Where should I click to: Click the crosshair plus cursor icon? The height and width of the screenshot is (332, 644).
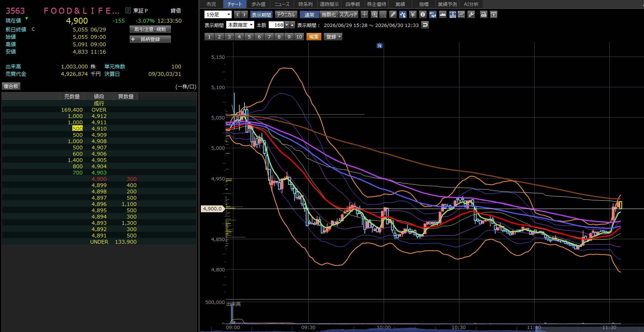click(364, 14)
